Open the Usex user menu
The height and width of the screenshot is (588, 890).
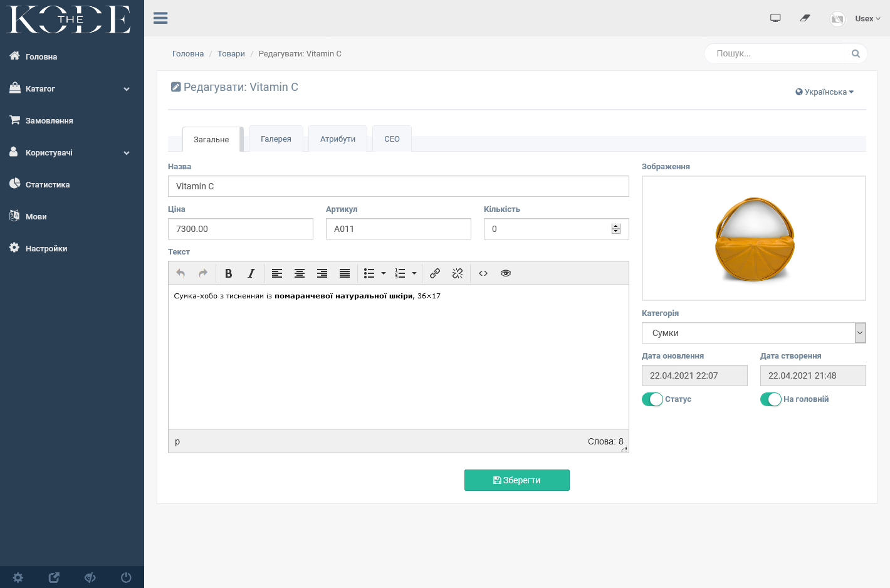867,19
